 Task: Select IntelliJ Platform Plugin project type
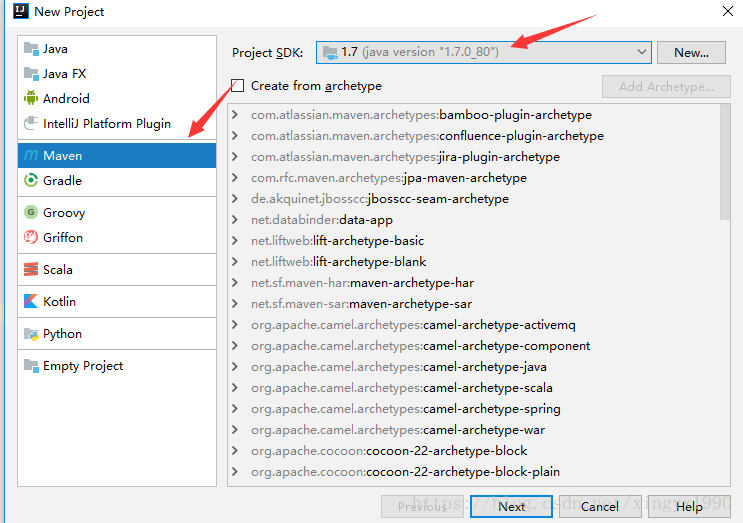[107, 124]
